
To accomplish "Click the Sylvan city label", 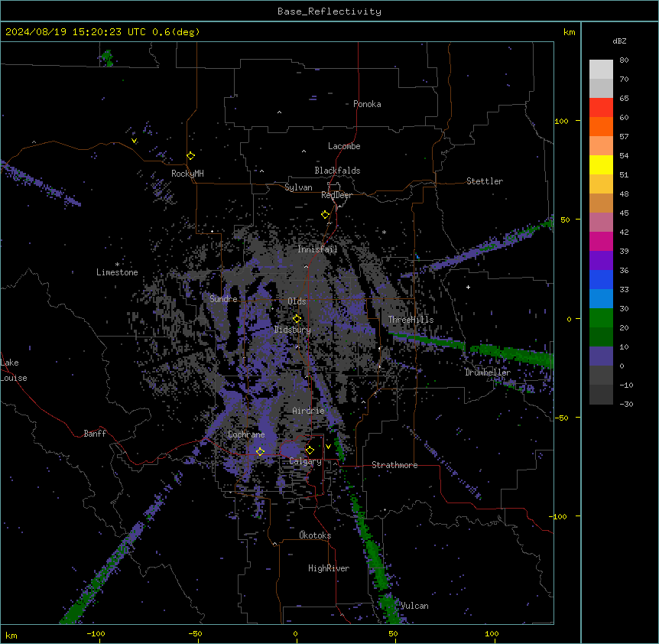I will [298, 187].
